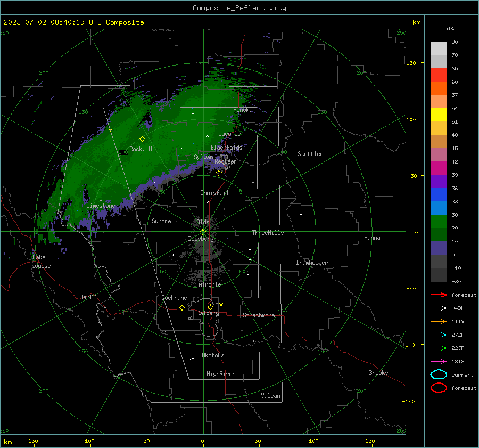Select the magenta 39-42 dBZ swatch
The width and height of the screenshot is (479, 448).
click(x=439, y=168)
